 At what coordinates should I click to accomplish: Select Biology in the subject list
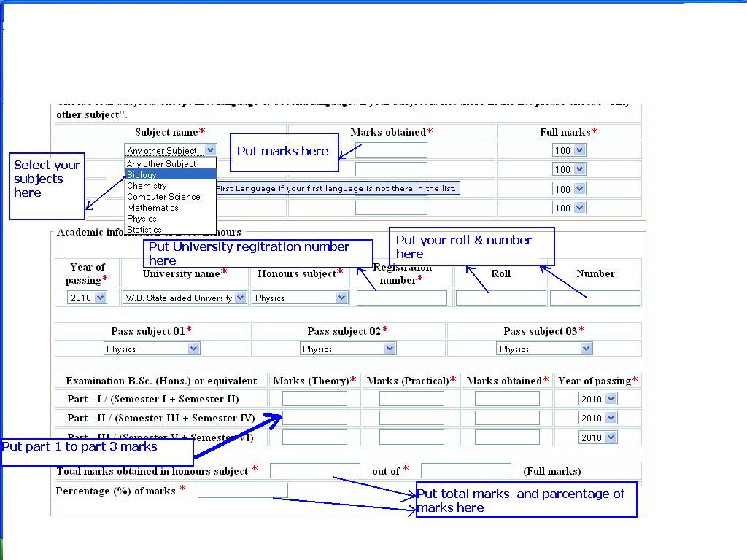[x=170, y=175]
